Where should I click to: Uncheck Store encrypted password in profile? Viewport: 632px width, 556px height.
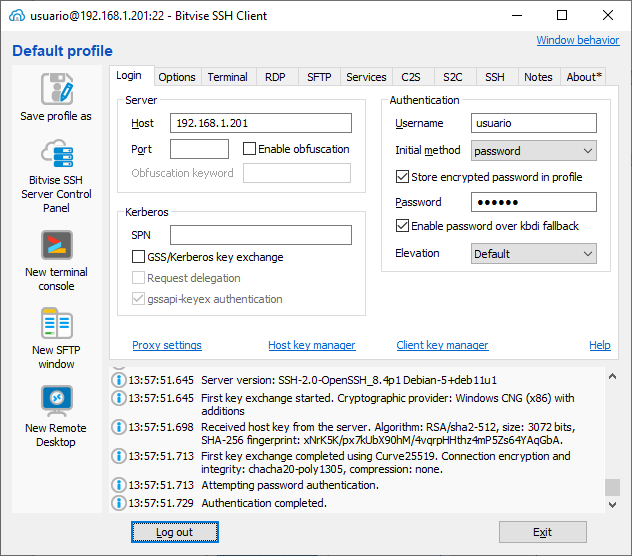(402, 177)
